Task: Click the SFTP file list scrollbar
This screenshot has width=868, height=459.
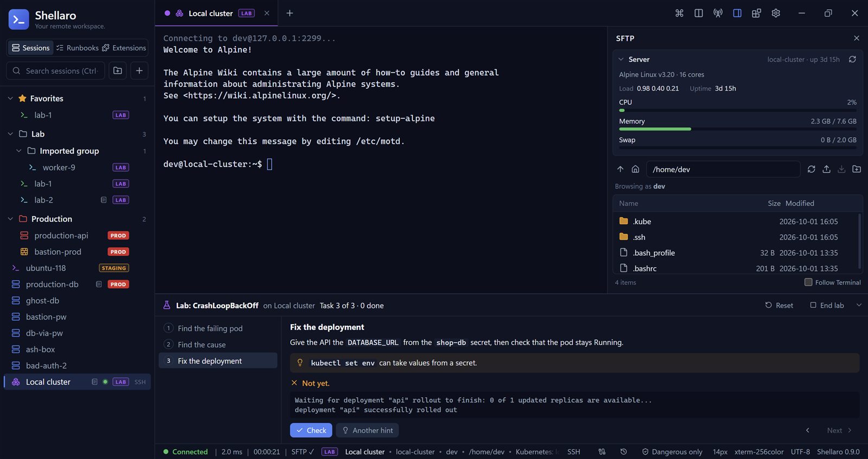Action: [860, 241]
